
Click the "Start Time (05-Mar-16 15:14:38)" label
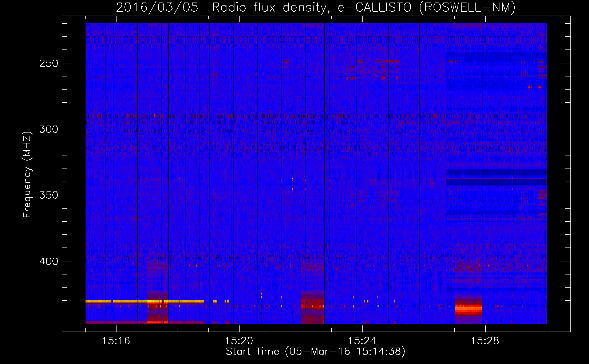[x=315, y=352]
